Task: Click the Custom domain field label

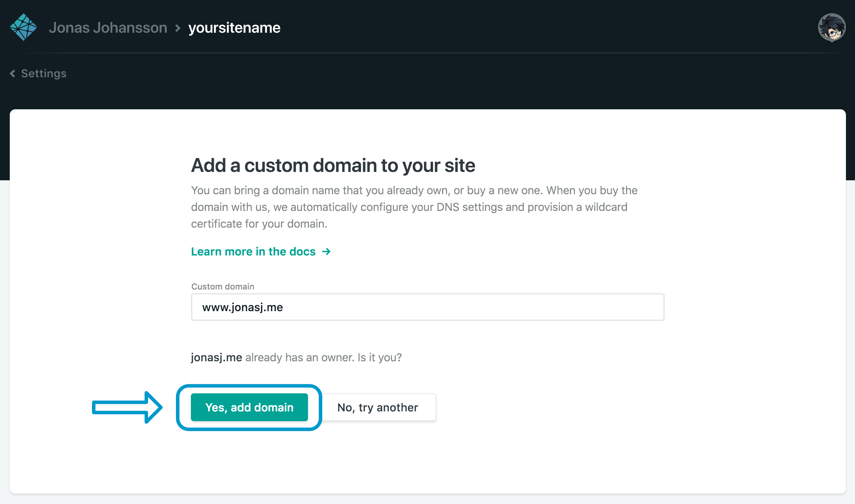Action: (223, 286)
